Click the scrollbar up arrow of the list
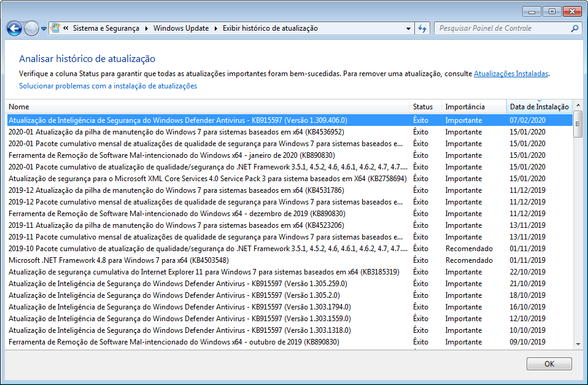This screenshot has width=588, height=385. point(578,105)
